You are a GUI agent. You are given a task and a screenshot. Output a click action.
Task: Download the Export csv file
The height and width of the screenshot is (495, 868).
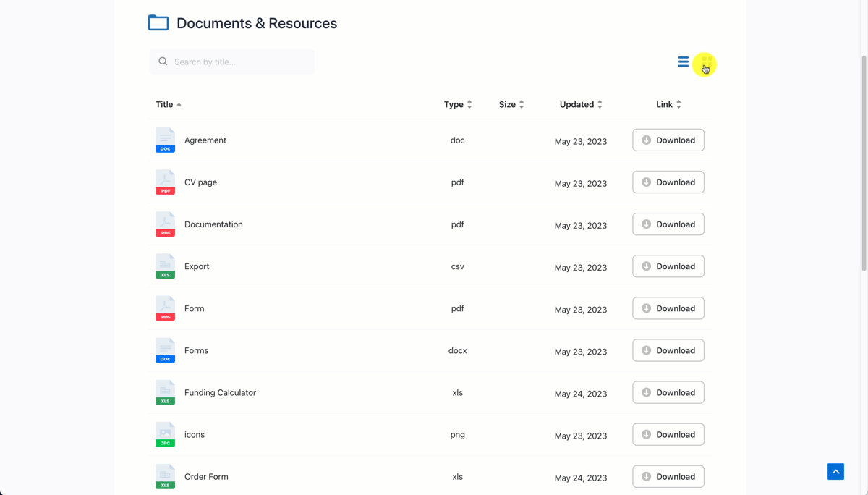coord(668,266)
